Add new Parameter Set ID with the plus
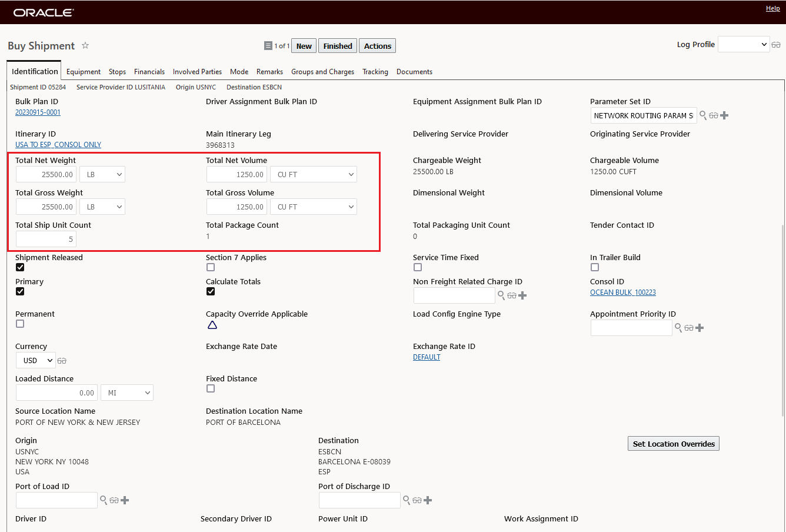This screenshot has width=786, height=532. point(724,115)
